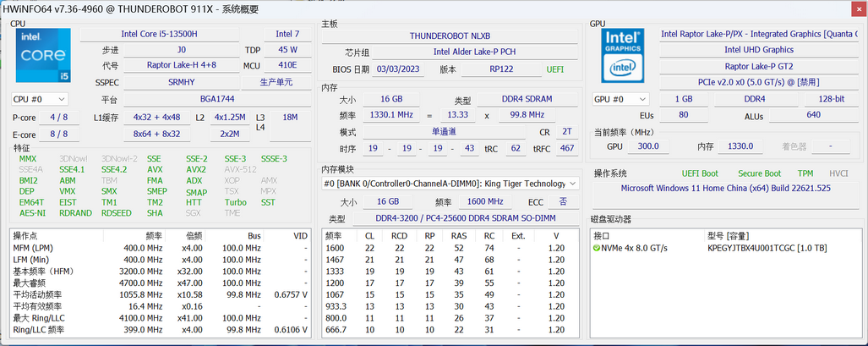Click the AES-NI feature flag
The width and height of the screenshot is (868, 346).
click(32, 213)
